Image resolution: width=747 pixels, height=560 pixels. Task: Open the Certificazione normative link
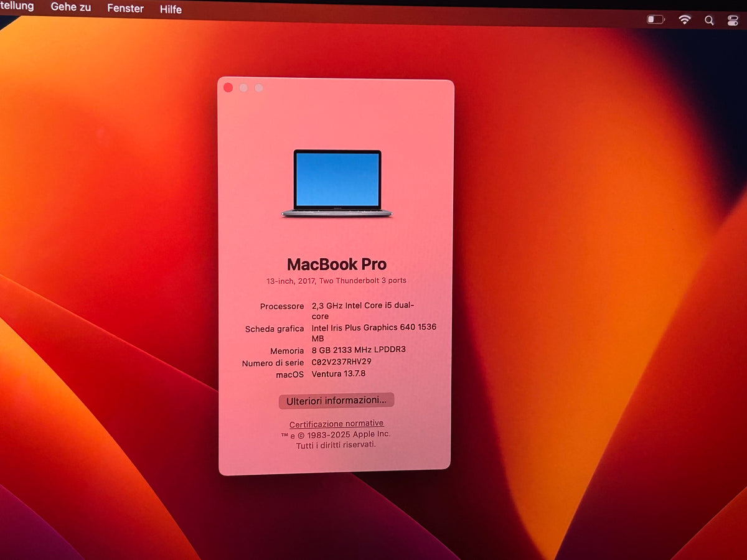pos(336,424)
